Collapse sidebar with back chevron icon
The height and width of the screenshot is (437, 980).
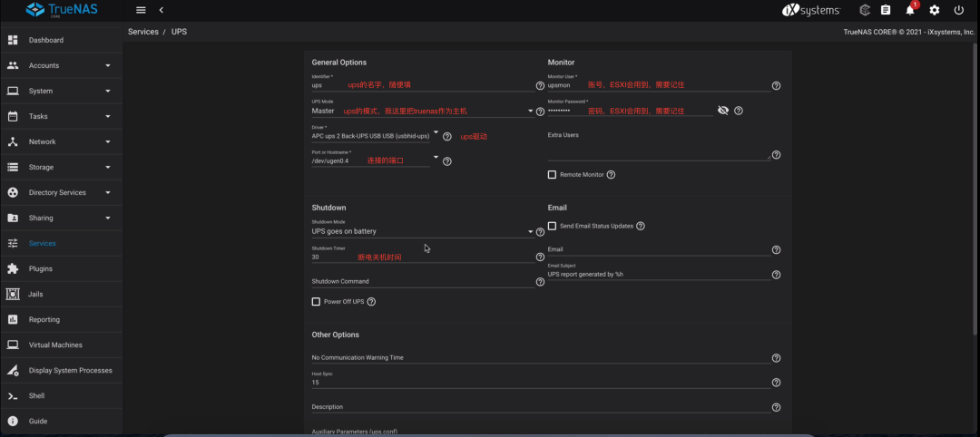(x=162, y=10)
